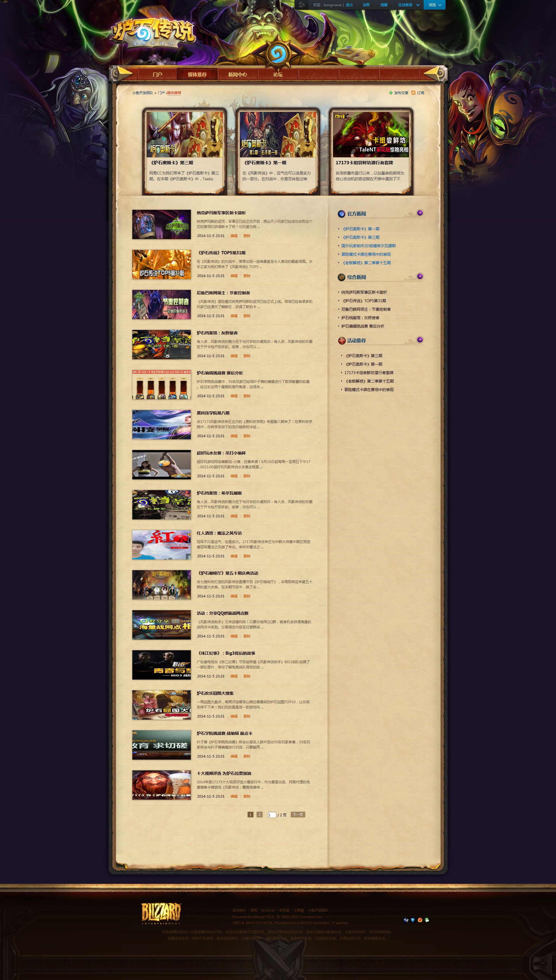Screen dimensions: 556x980
Task: Click thumbnail of 十大视频评选 为炉石拉票加油
Action: [x=162, y=785]
